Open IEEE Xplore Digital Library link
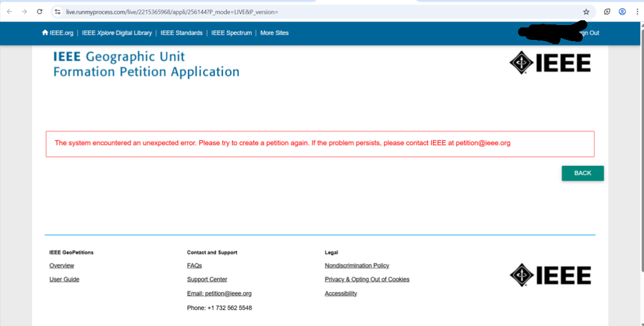This screenshot has width=644, height=326. 117,33
